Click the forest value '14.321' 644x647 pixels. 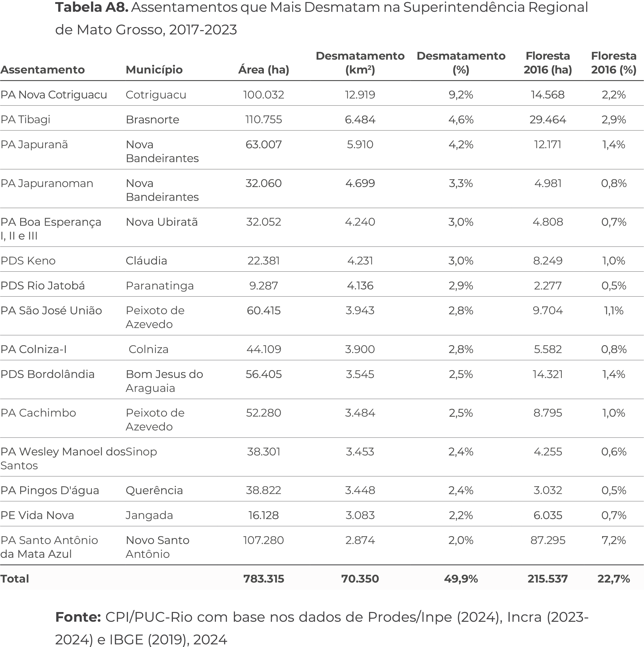pos(548,374)
